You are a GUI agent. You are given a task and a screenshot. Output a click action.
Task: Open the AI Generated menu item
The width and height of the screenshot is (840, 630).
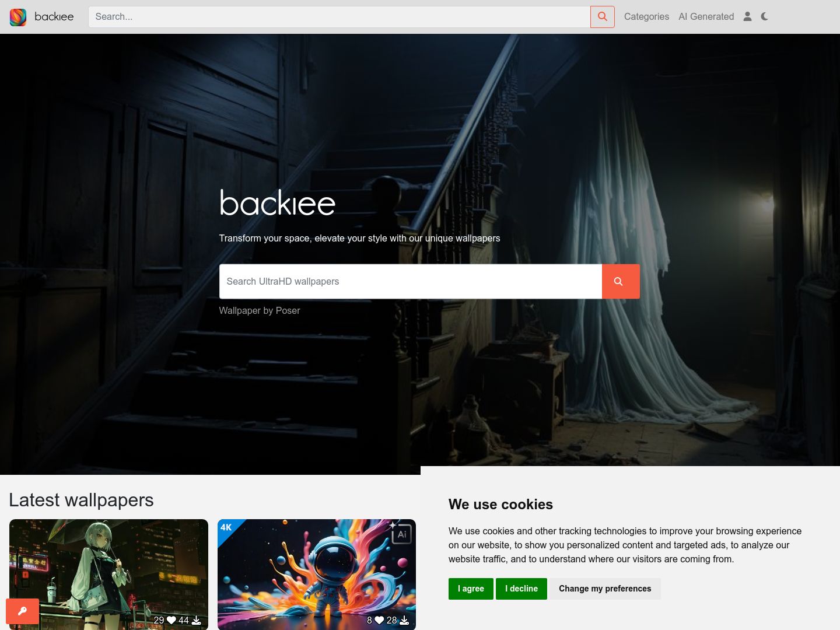pyautogui.click(x=706, y=17)
